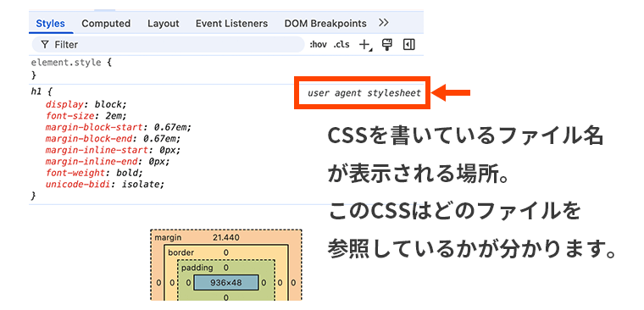This screenshot has width=644, height=310.
Task: Click the Filter styles input field
Action: [x=168, y=44]
